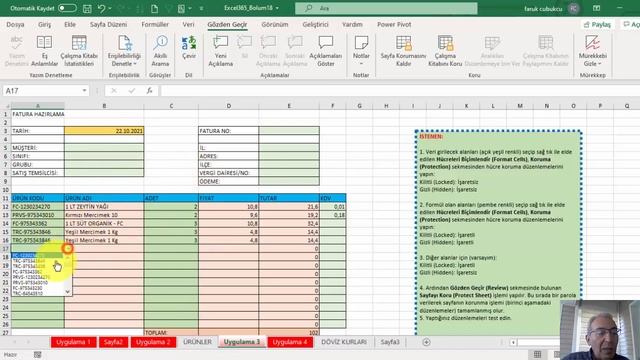Switch to the Giriş ribbon tab
Viewport: 640px width, 360px height.
point(44,24)
